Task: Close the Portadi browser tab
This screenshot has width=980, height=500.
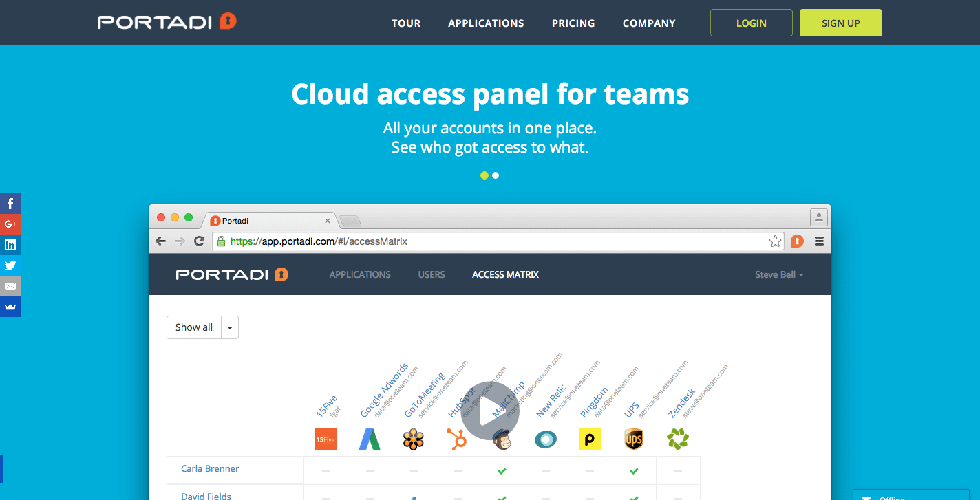Action: [328, 221]
